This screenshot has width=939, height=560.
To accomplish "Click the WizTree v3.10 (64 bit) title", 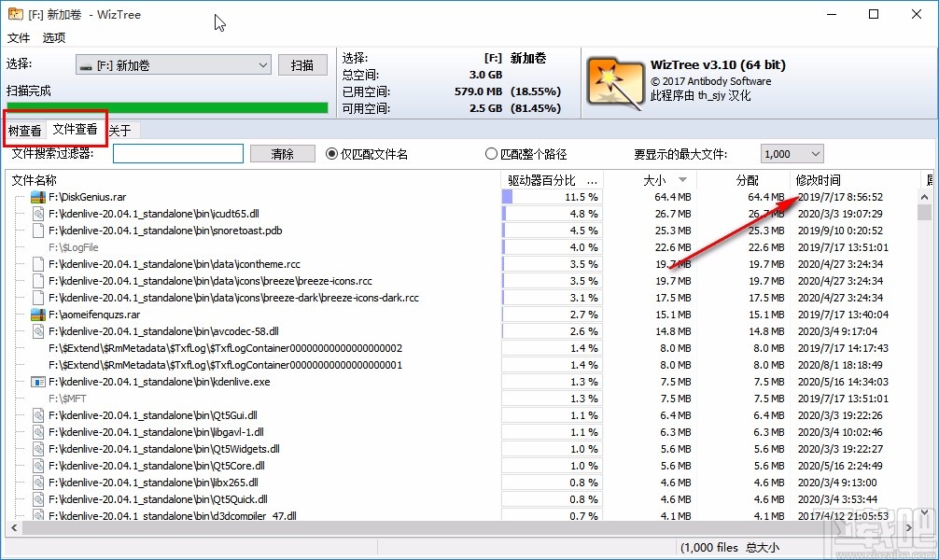I will (718, 64).
